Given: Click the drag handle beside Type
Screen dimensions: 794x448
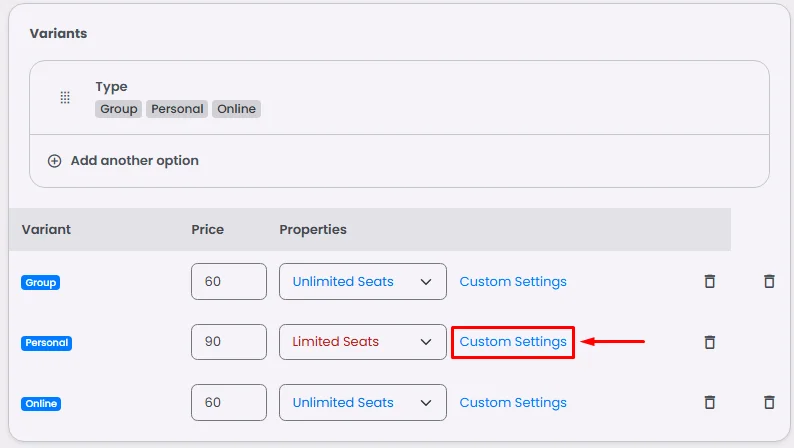Looking at the screenshot, I should pos(65,98).
